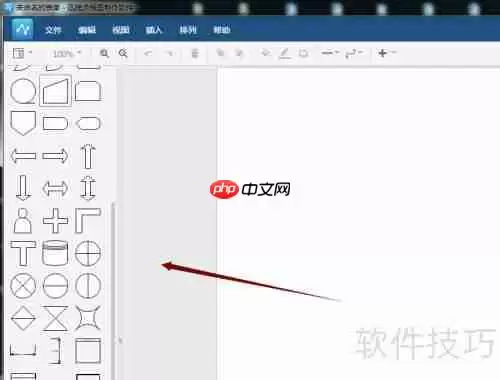
Task: Select the diamond sort shape
Action: coord(23,318)
